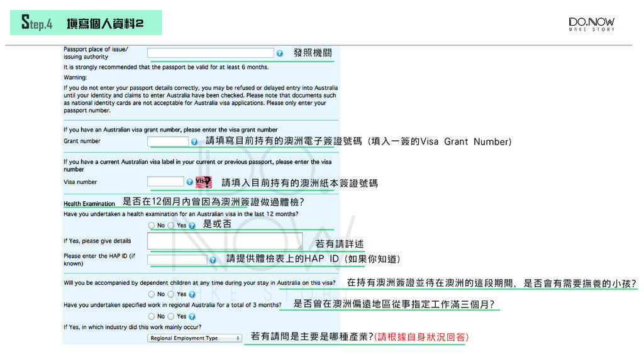The image size is (644, 364).
Task: Select Yes for dependent children question
Action: pyautogui.click(x=171, y=294)
